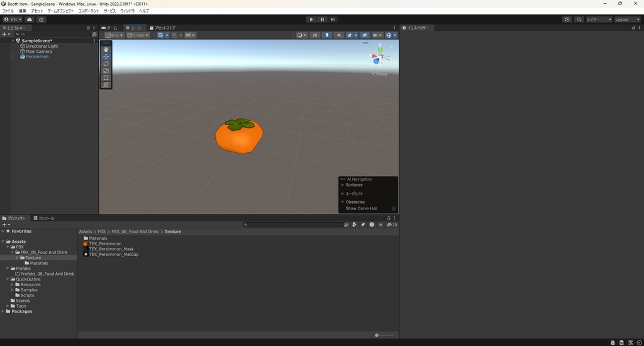Enable Show Carve Hull checkbox
The image size is (644, 346).
(x=394, y=208)
